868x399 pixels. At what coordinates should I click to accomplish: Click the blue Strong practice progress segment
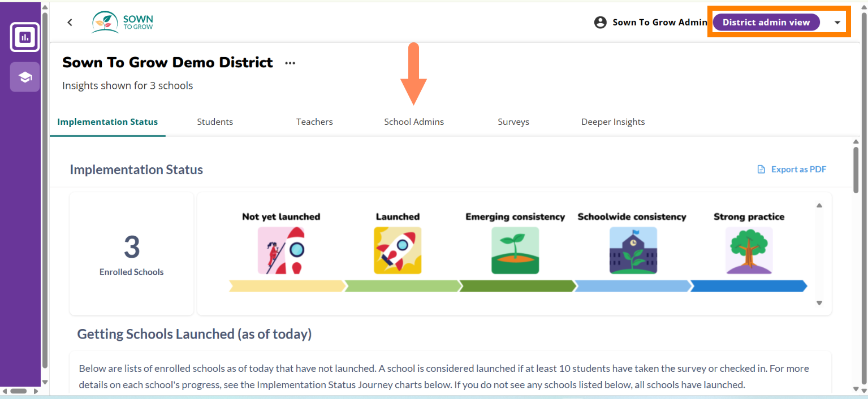tap(748, 287)
